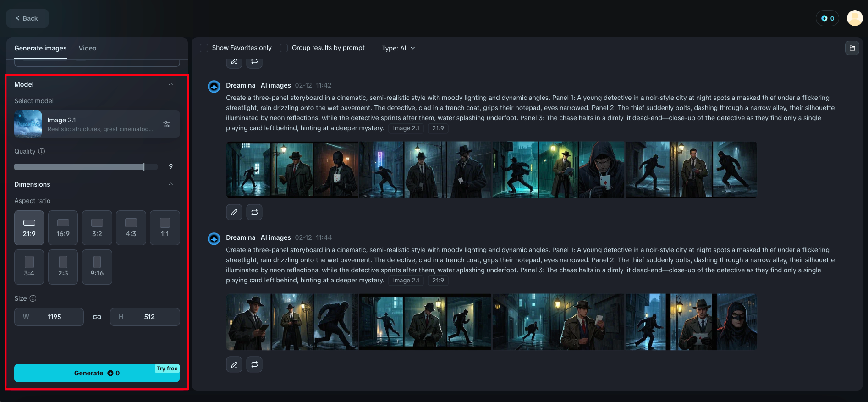868x402 pixels.
Task: Collapse the Model section
Action: coord(171,84)
